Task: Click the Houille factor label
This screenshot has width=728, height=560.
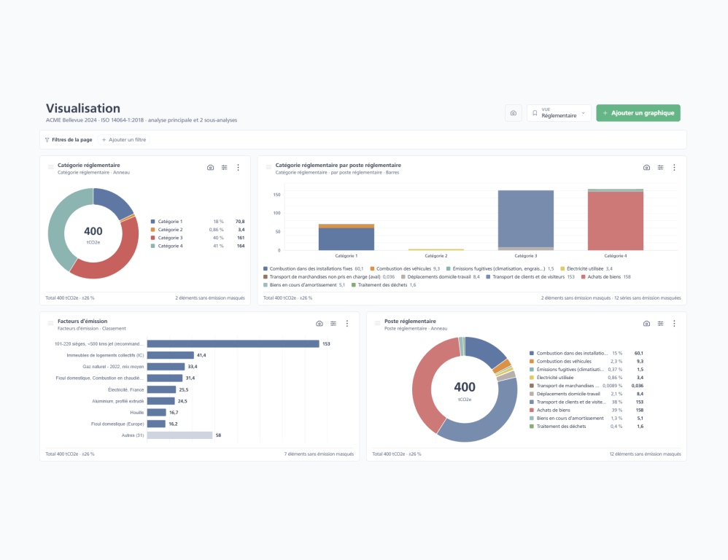Action: (137, 413)
